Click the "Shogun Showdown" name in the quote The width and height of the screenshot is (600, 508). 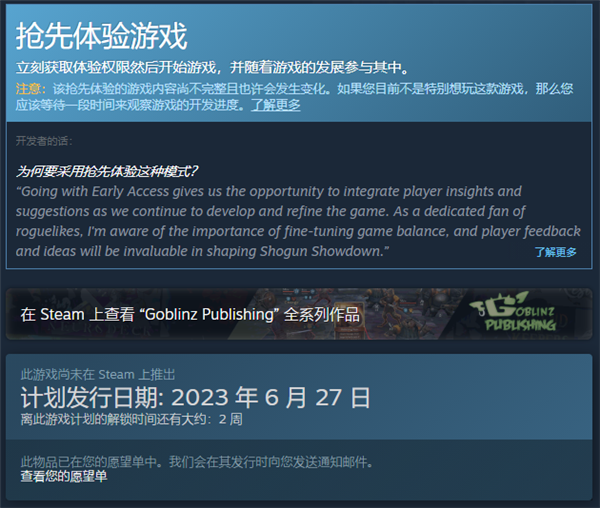(319, 251)
